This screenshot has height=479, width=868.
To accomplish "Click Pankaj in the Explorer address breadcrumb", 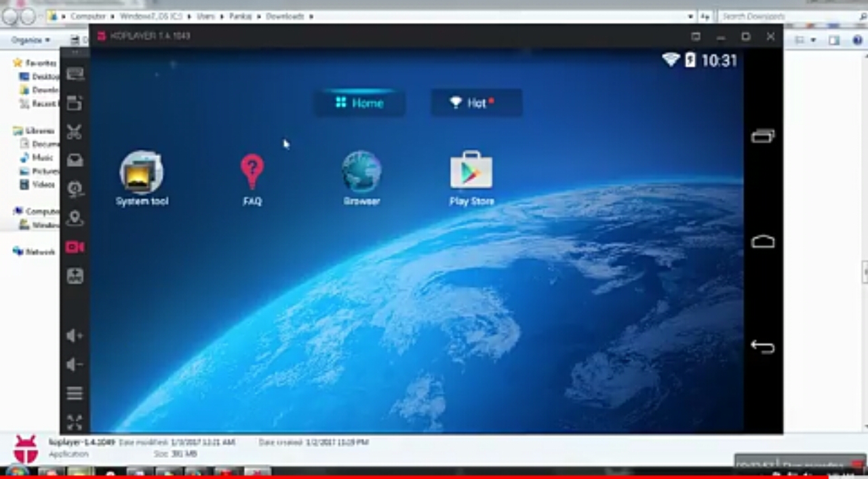I will [240, 16].
